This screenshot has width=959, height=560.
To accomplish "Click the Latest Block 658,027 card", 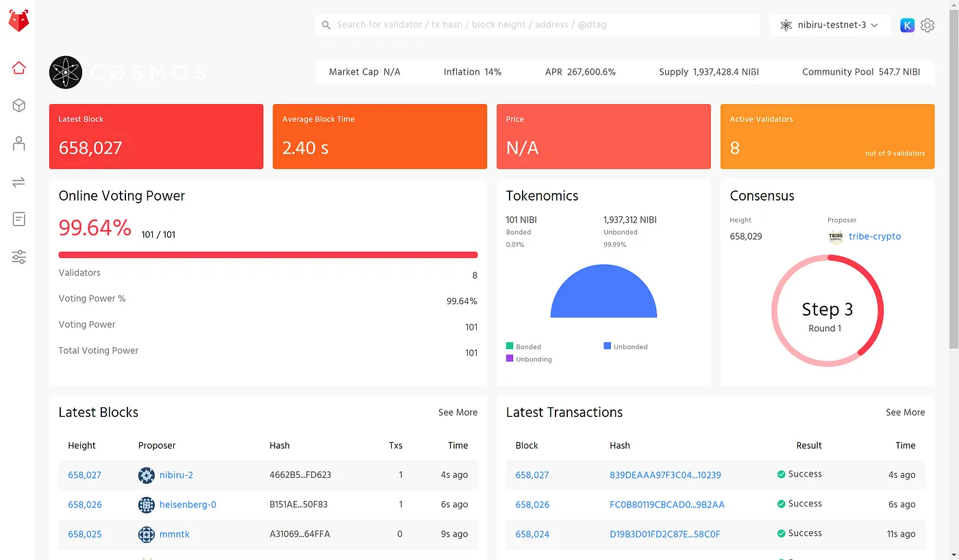I will 156,136.
